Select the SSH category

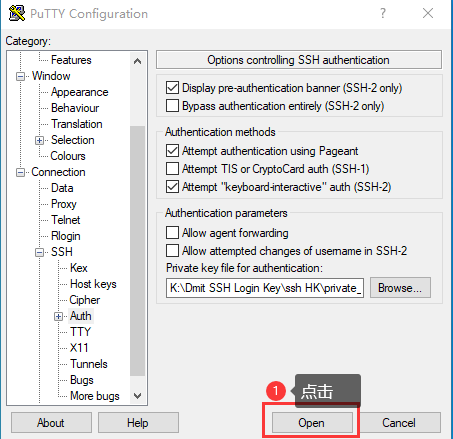coord(62,252)
